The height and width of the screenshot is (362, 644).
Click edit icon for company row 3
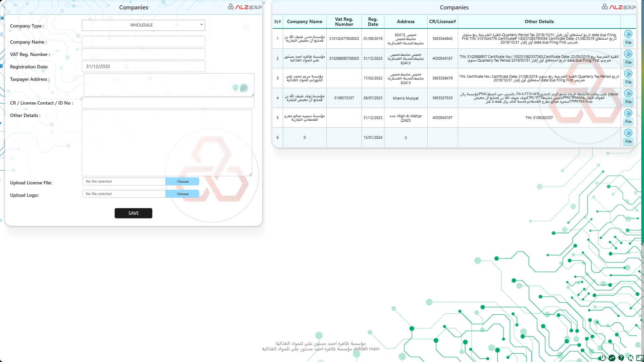pyautogui.click(x=628, y=74)
